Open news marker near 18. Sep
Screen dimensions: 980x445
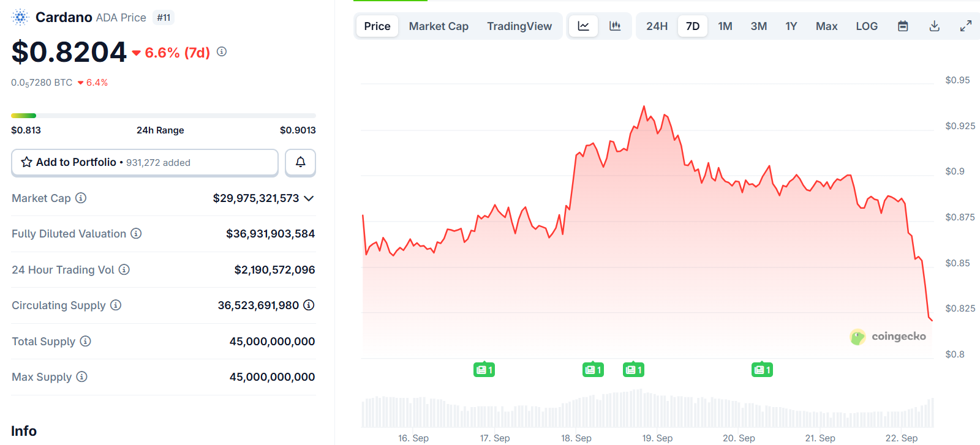pyautogui.click(x=593, y=370)
